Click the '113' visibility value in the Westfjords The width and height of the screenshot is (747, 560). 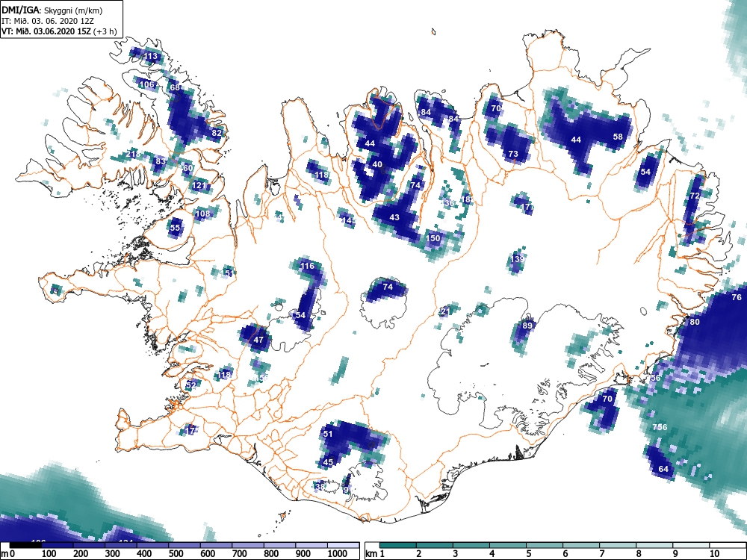click(151, 56)
